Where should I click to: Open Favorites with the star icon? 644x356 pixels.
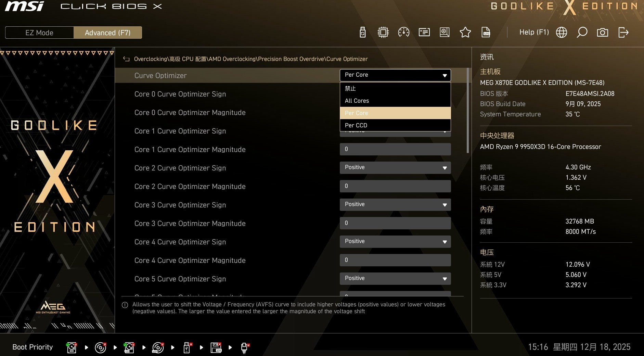(x=465, y=33)
